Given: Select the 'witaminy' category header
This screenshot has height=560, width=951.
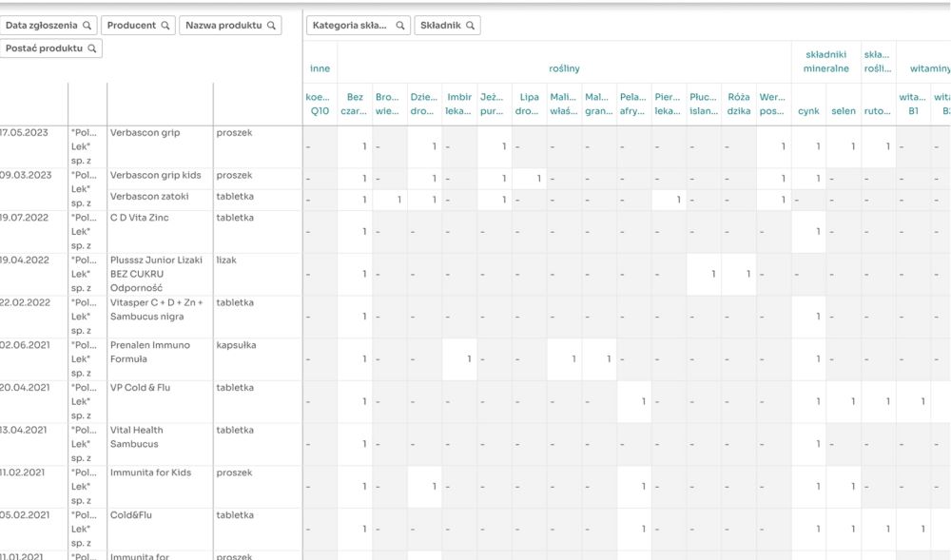Looking at the screenshot, I should coord(930,68).
